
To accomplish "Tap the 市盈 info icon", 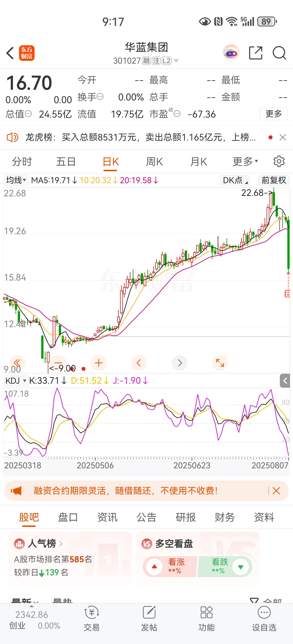I will 177,114.
